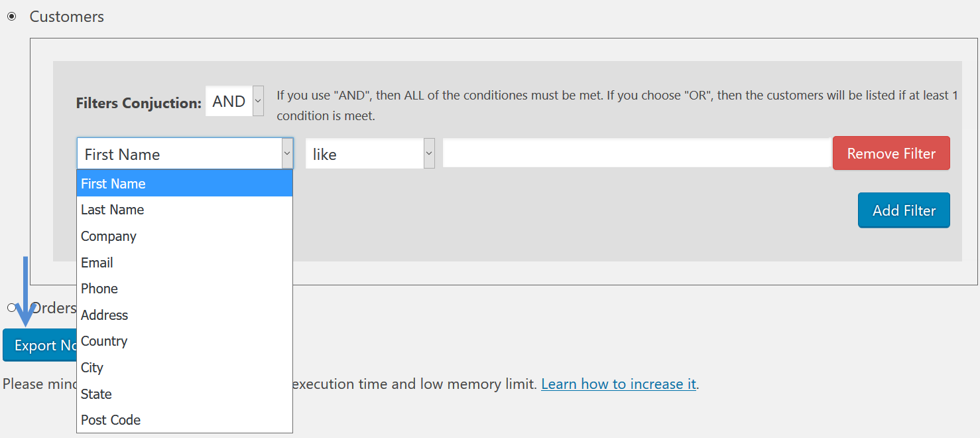Open the like operator dropdown
Image resolution: width=980 pixels, height=438 pixels.
coord(370,154)
